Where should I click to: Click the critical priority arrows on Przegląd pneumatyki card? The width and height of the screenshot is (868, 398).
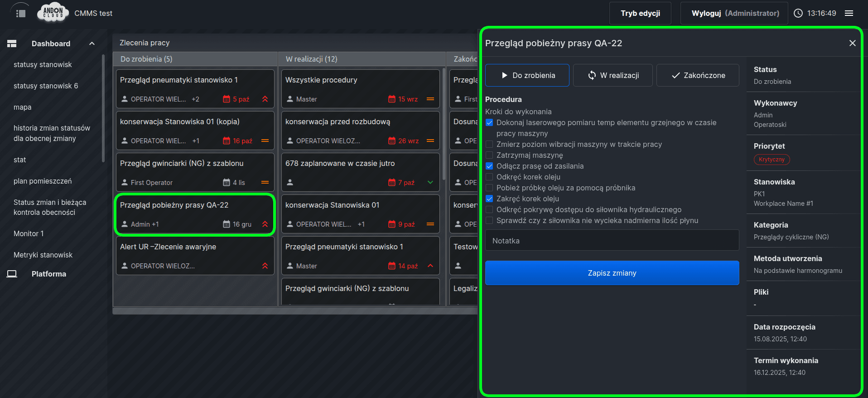coord(265,99)
